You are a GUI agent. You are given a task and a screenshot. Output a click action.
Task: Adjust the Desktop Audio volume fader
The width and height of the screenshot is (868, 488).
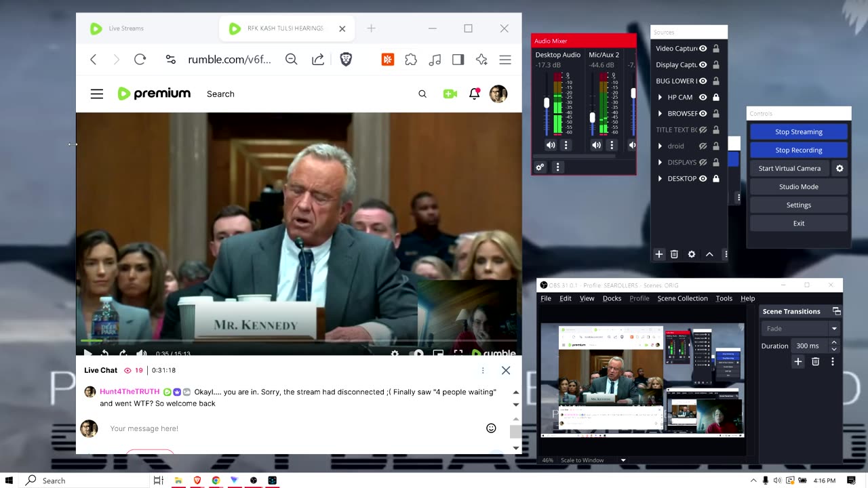pos(547,104)
